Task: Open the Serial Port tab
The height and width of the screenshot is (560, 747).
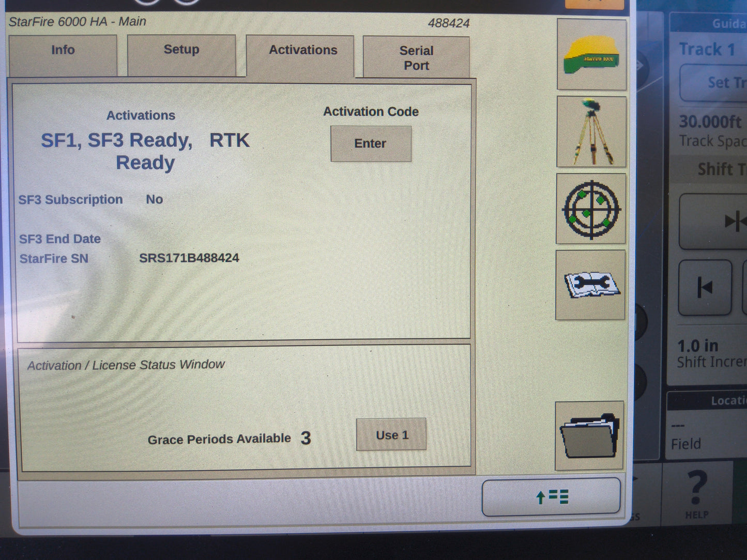Action: pos(416,57)
